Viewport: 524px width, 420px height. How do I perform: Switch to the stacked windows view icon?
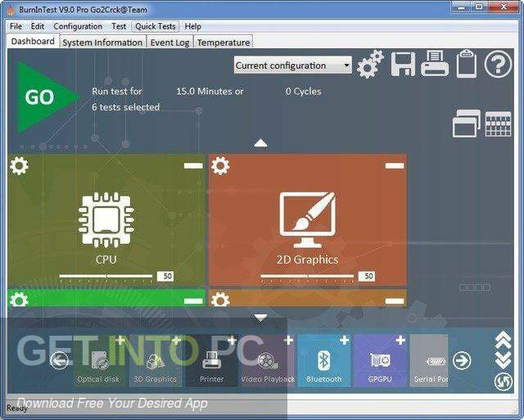466,124
